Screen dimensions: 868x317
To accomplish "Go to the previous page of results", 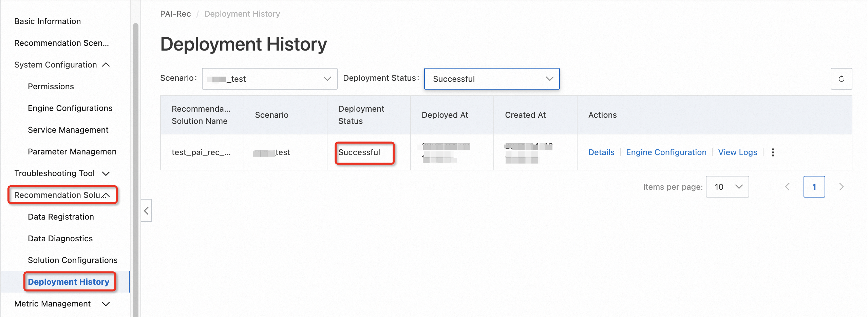I will (787, 187).
